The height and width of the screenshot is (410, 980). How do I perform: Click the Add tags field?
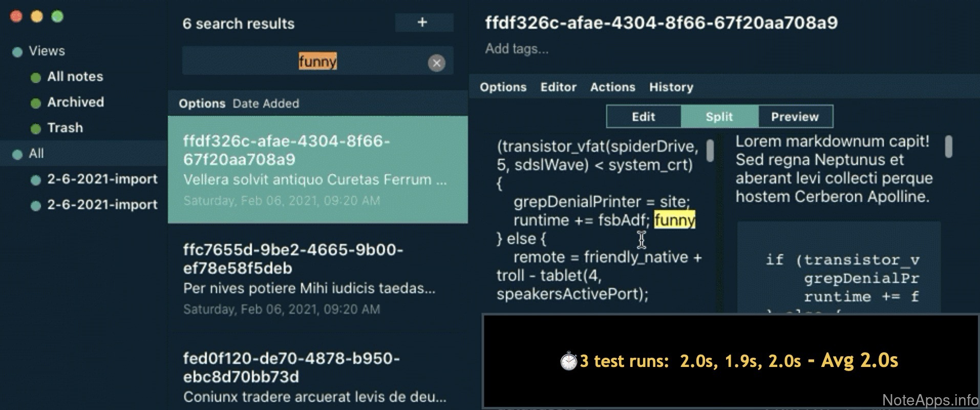[x=517, y=49]
